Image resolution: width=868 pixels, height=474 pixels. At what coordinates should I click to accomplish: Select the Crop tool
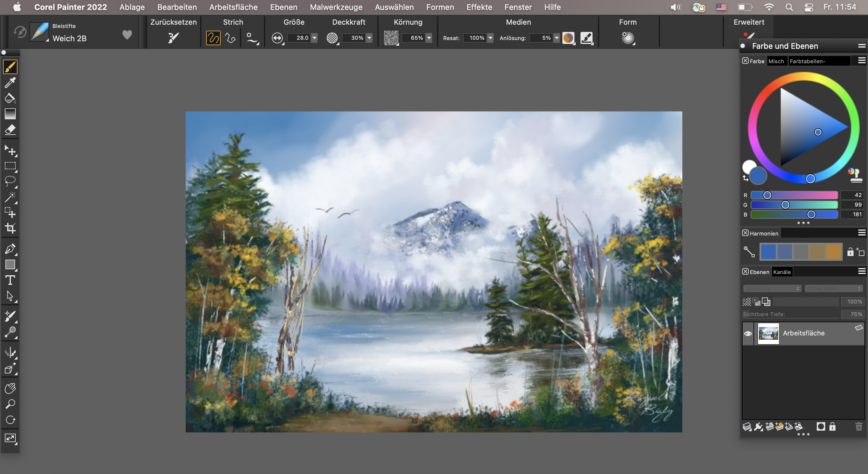point(10,228)
